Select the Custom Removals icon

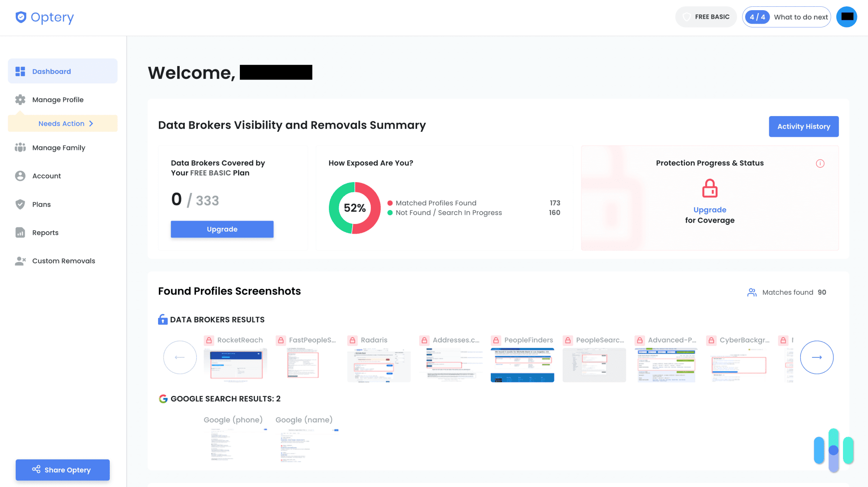click(20, 260)
